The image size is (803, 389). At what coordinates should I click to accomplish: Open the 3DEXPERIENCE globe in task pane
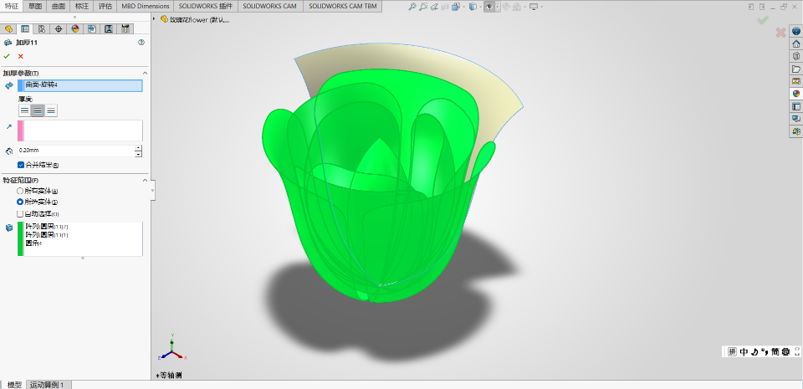coord(796,31)
